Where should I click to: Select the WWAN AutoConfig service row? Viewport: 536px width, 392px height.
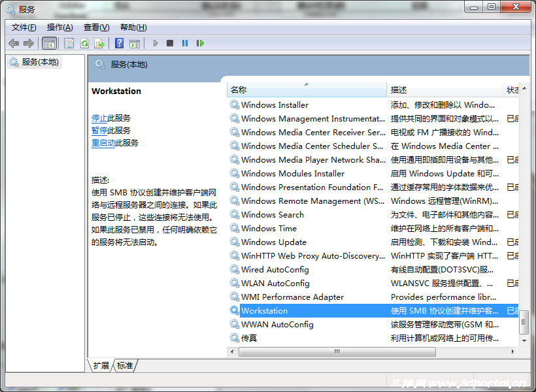click(x=373, y=324)
